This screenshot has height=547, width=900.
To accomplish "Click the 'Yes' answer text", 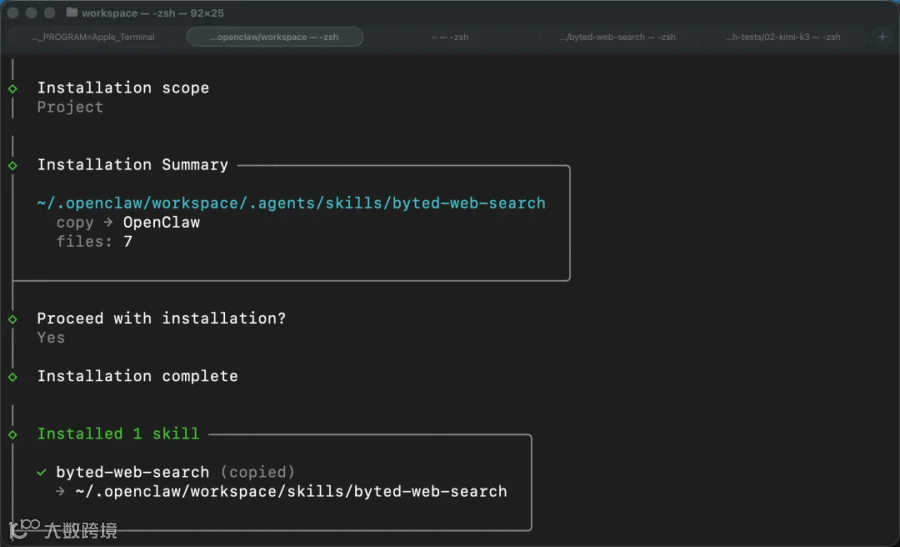I will (x=51, y=338).
